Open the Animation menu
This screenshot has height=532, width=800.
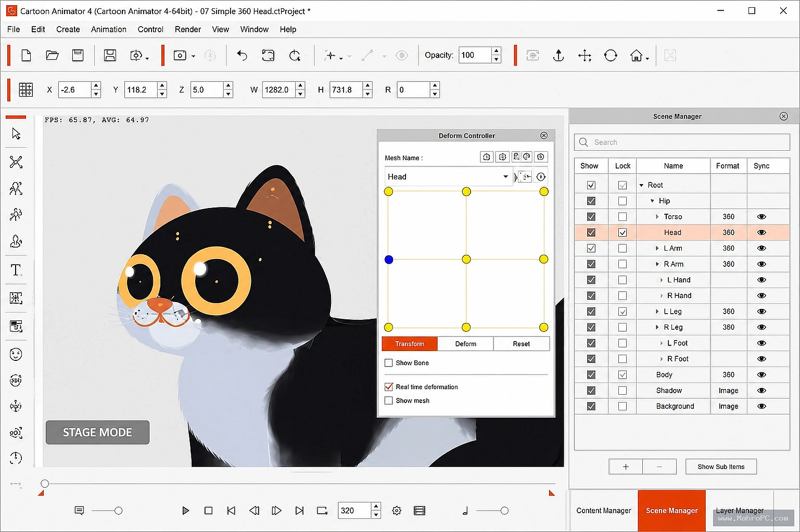(109, 29)
